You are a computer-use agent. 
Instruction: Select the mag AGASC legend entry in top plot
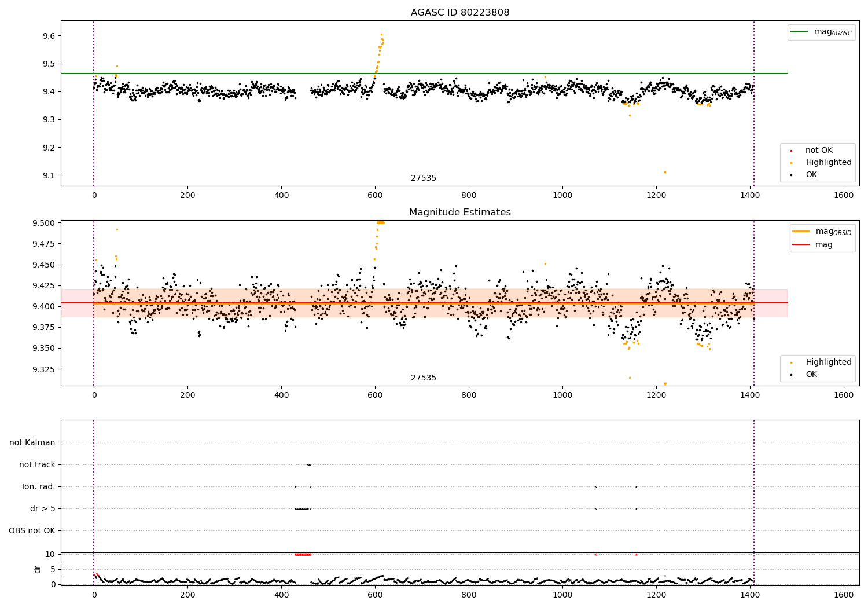(x=821, y=32)
